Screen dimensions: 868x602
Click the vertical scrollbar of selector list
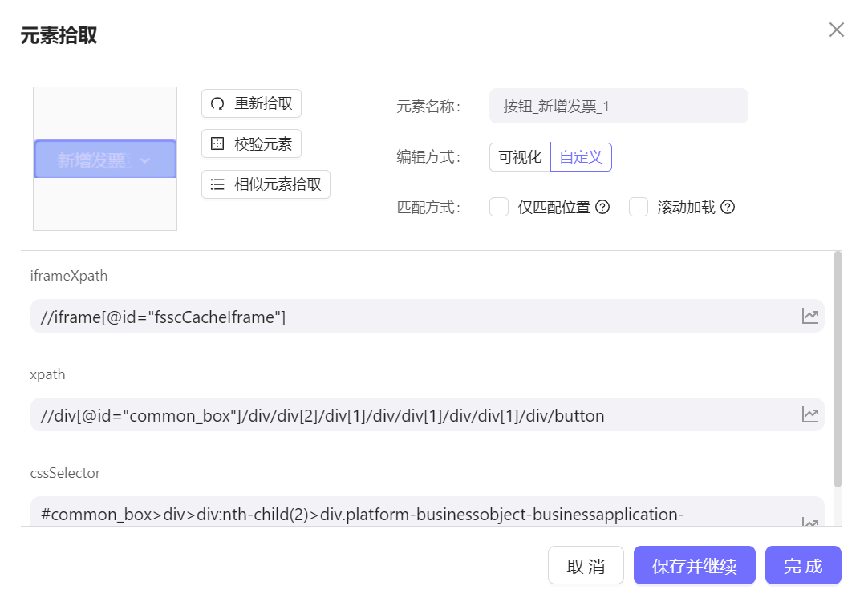click(838, 369)
